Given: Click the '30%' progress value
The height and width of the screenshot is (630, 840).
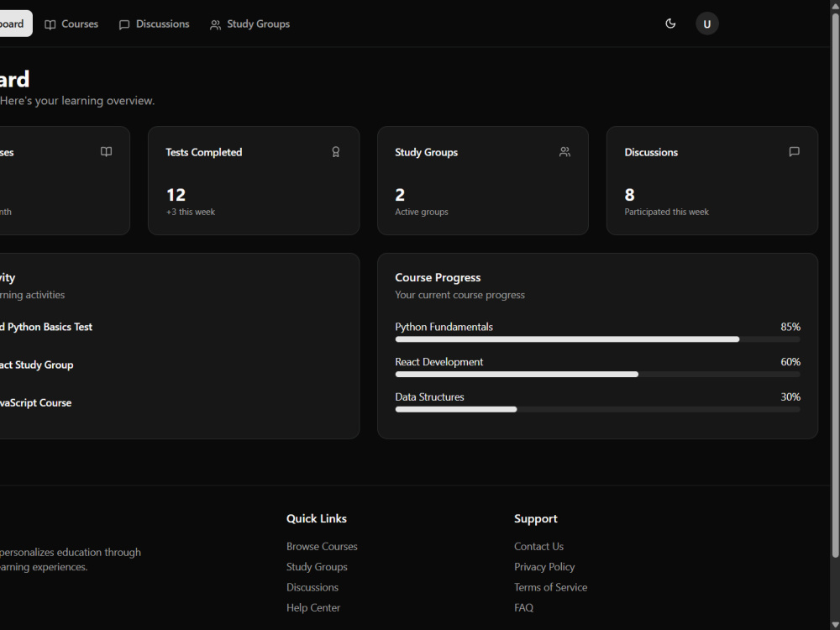Looking at the screenshot, I should point(790,397).
